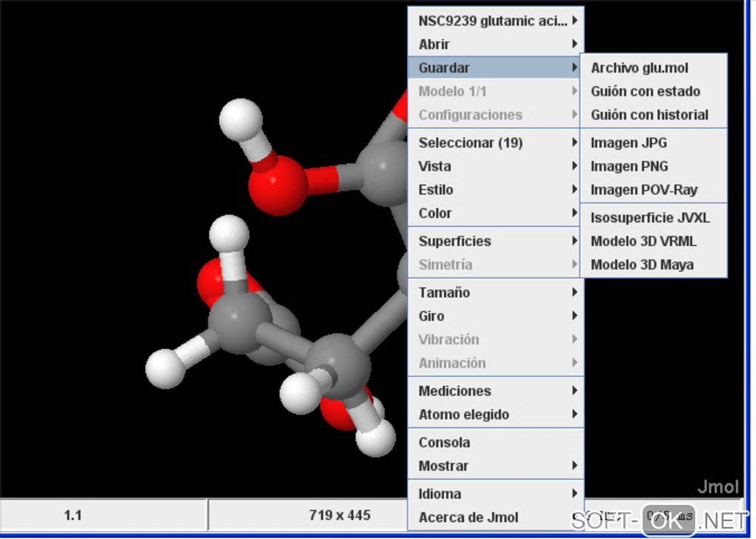756x539 pixels.
Task: Click the 1.1 model status field
Action: pos(104,515)
